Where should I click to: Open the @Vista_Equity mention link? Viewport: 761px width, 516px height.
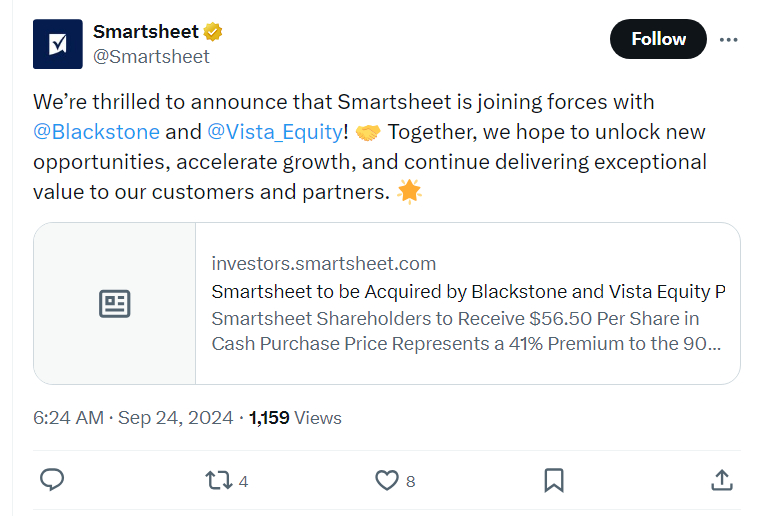[273, 132]
